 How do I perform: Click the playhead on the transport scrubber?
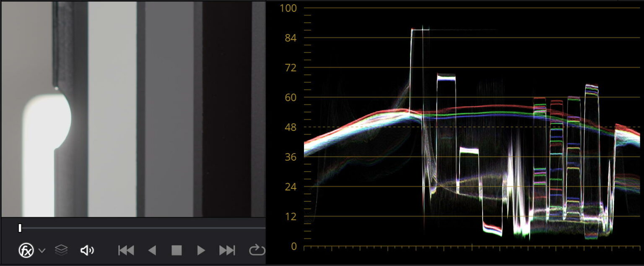coord(19,228)
